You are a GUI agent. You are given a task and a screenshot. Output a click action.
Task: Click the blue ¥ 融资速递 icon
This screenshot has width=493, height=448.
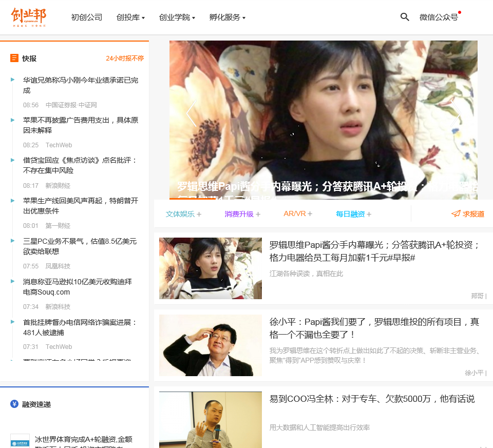point(14,404)
